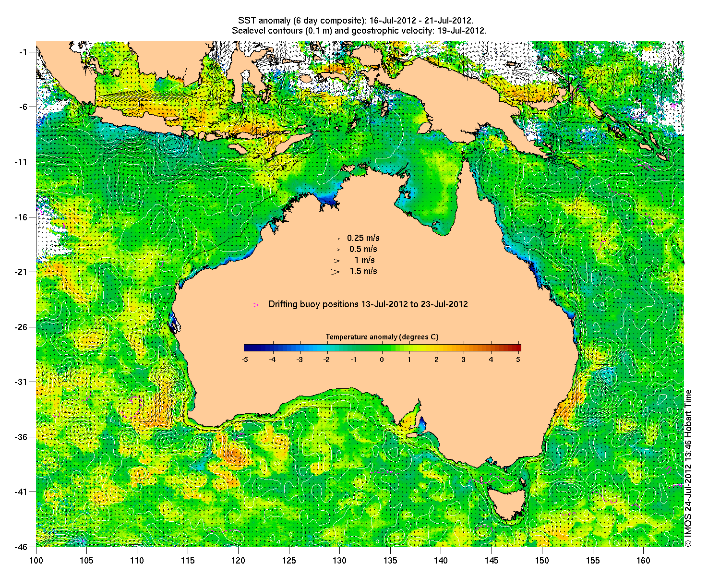The height and width of the screenshot is (588, 720).
Task: Click the 'Sealevel contours (0.1 m)' subtitle line
Action: [x=359, y=30]
